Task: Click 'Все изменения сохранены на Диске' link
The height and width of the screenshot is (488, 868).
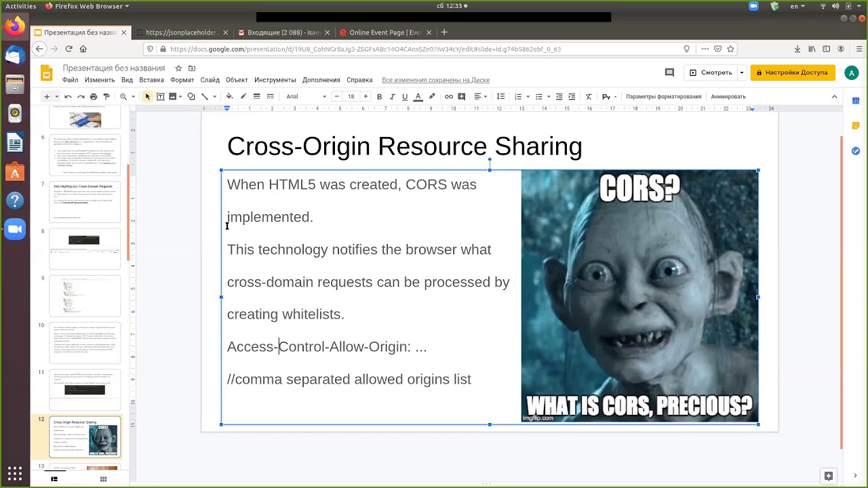Action: [435, 80]
